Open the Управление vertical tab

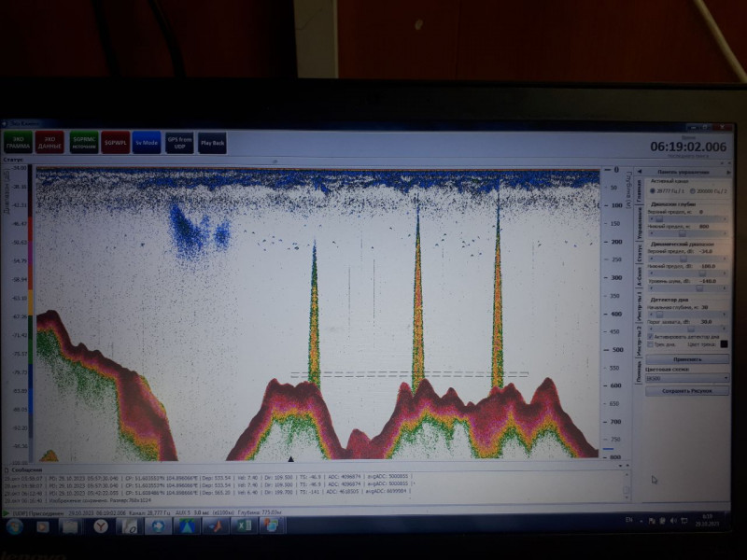pos(639,221)
